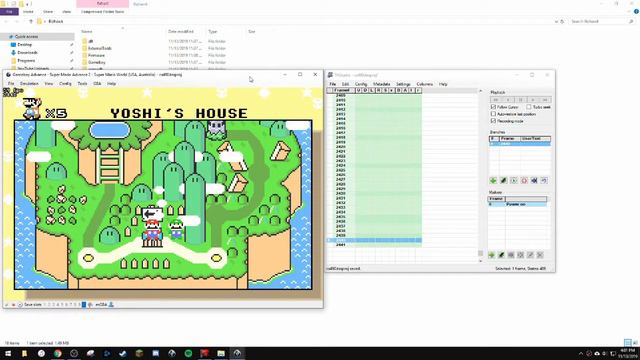Open the GBA menu in BizHawk
640x360 pixels.
pyautogui.click(x=97, y=84)
